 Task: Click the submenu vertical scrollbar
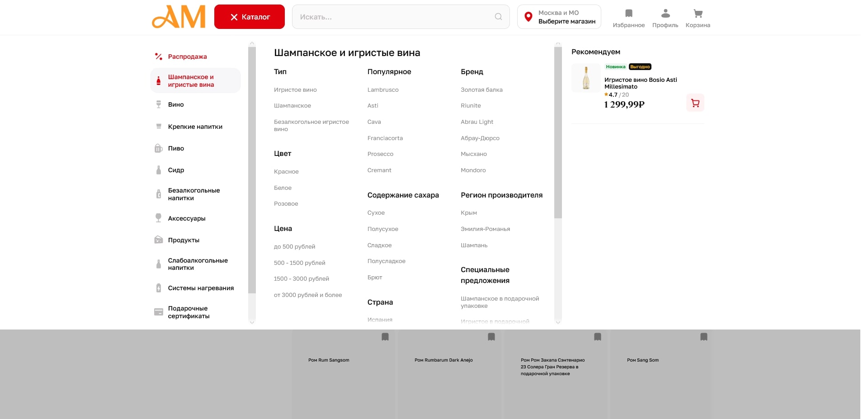(x=558, y=136)
